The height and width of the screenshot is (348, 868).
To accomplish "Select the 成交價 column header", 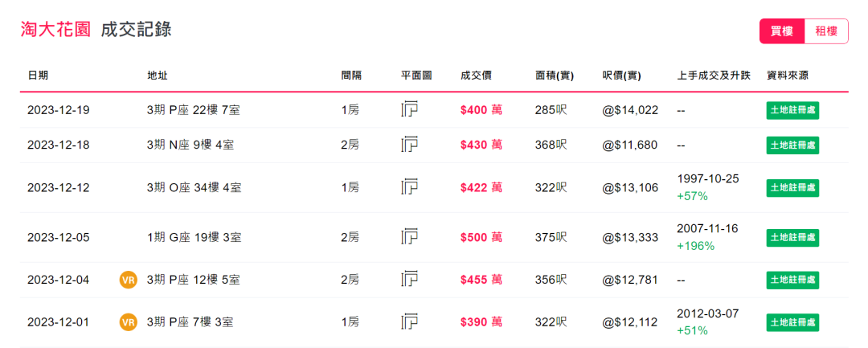I will click(x=476, y=76).
